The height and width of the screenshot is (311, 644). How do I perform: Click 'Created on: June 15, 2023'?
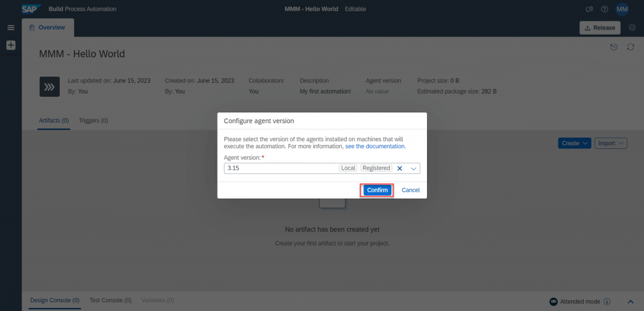[x=199, y=80]
